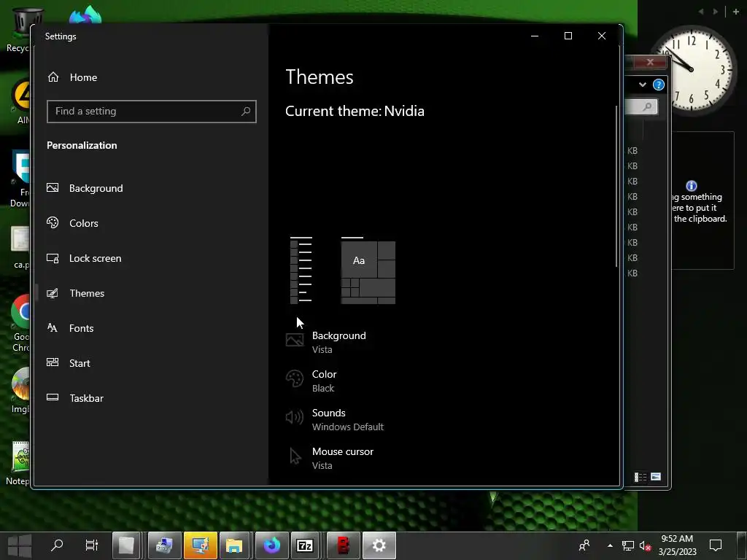Click the next arrow on the gadget sidebar
This screenshot has height=560, width=747.
pos(715,12)
